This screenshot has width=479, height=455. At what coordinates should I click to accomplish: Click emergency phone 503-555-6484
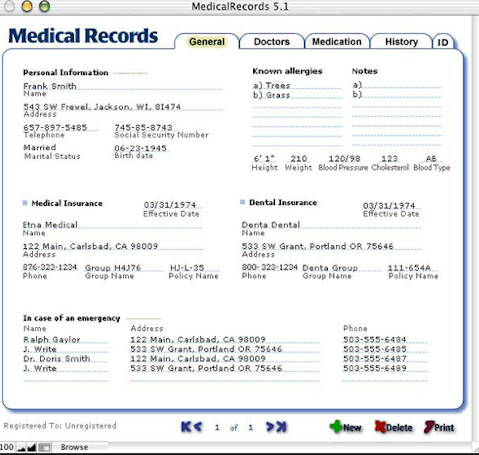pos(385,339)
